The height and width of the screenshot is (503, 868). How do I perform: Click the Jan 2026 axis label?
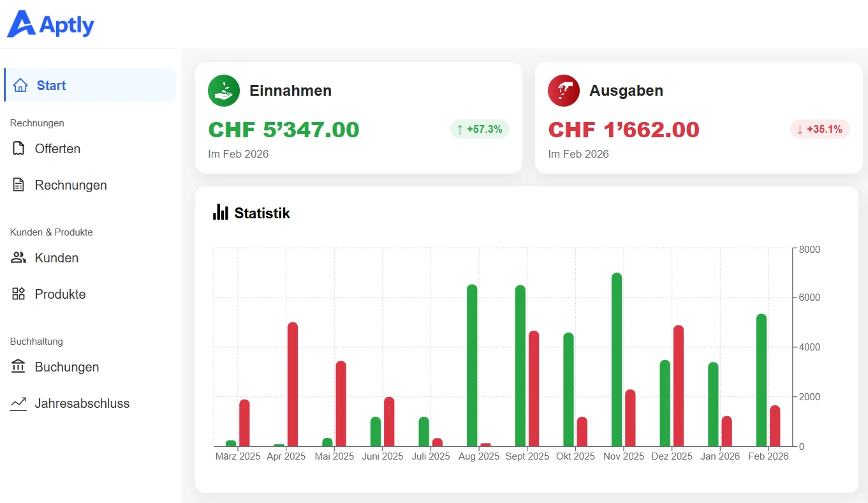[720, 456]
